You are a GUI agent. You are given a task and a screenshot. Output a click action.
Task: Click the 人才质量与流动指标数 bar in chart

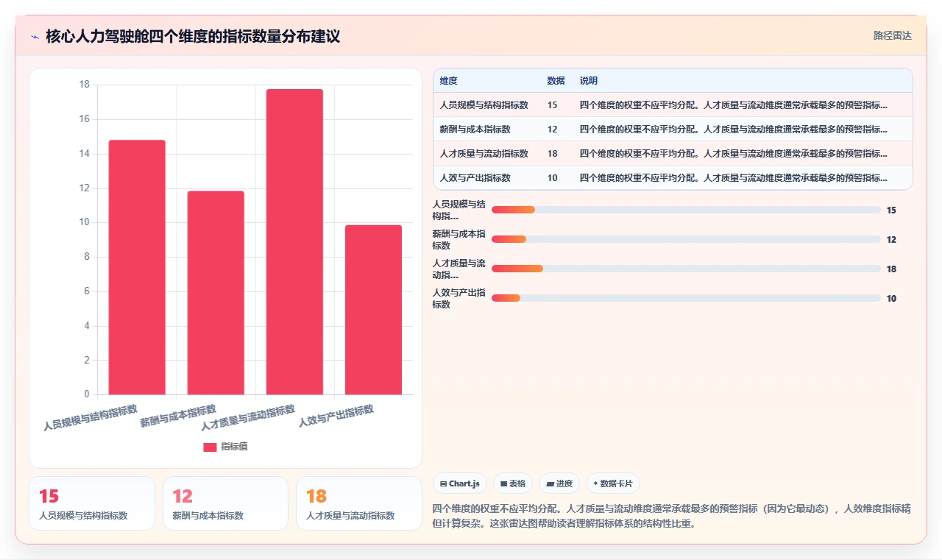pos(294,241)
